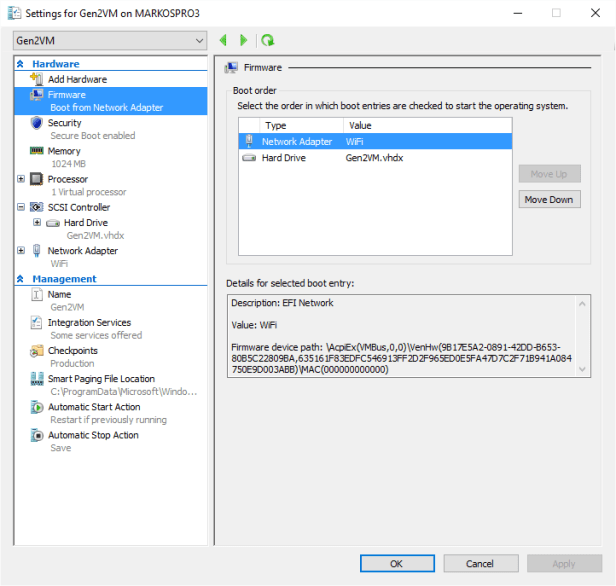Expand the Processor tree node
Image resolution: width=616 pixels, height=586 pixels.
22,179
